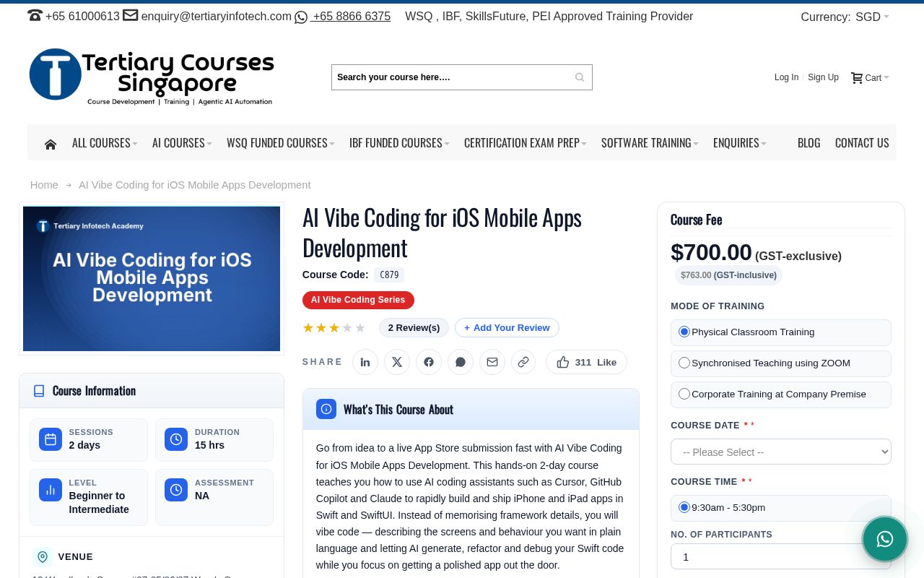Click the Sessions calendar icon
Image resolution: width=924 pixels, height=578 pixels.
click(x=51, y=439)
